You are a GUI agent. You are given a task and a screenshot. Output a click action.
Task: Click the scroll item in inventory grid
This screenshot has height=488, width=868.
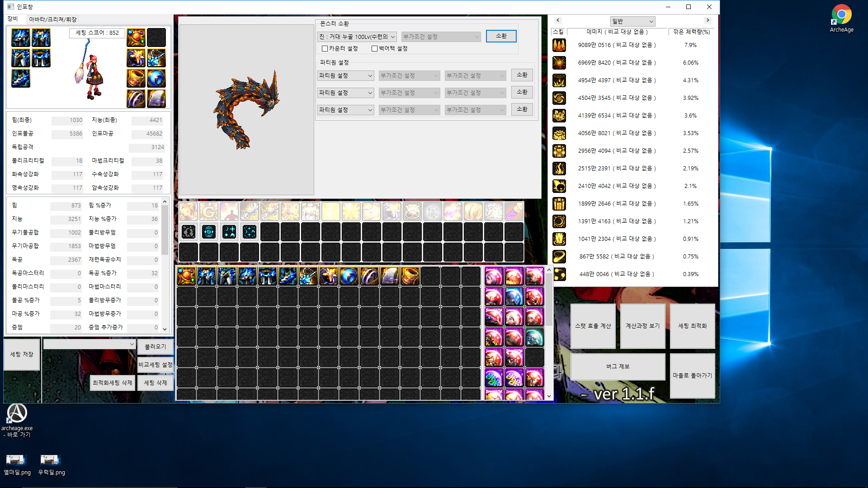pyautogui.click(x=389, y=276)
